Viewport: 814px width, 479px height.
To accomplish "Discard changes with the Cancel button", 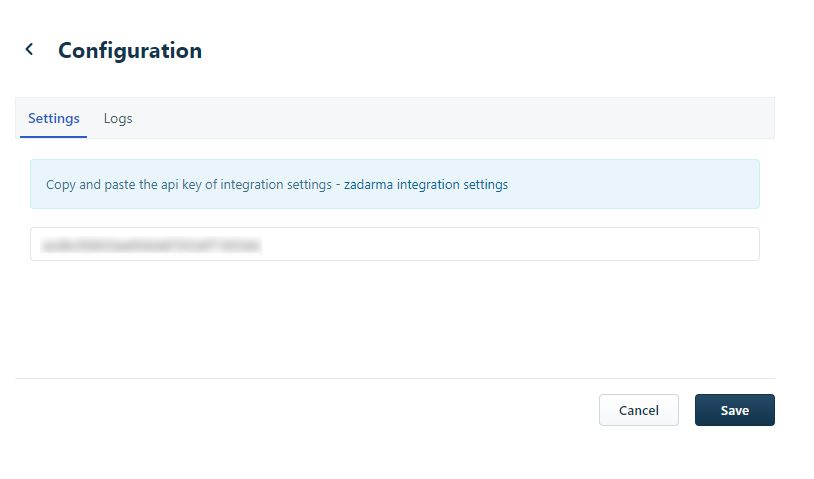I will pos(638,410).
